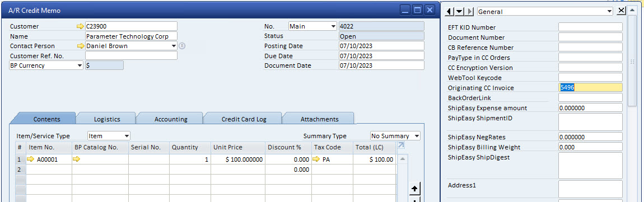
Task: Click the PayType in CC Orders field
Action: [x=590, y=58]
